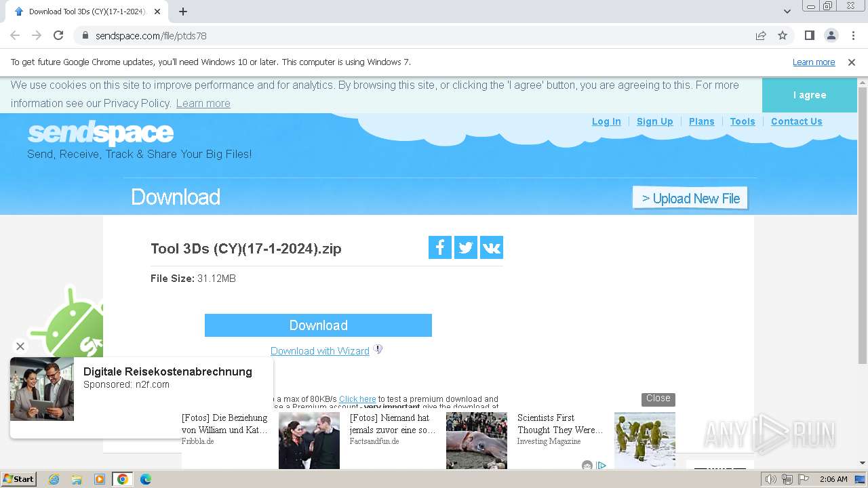Screen dimensions: 868x488
Task: Click the Upload New File button
Action: 690,199
